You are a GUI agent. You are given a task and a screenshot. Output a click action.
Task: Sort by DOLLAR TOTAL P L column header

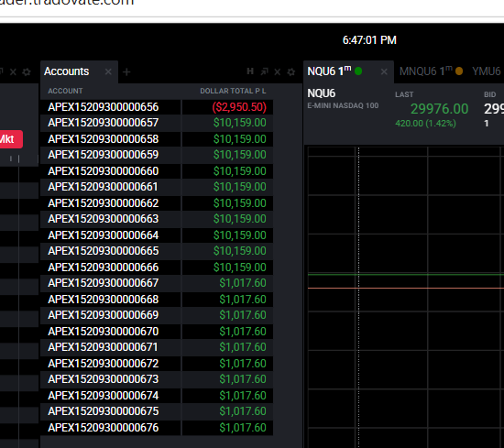click(233, 91)
